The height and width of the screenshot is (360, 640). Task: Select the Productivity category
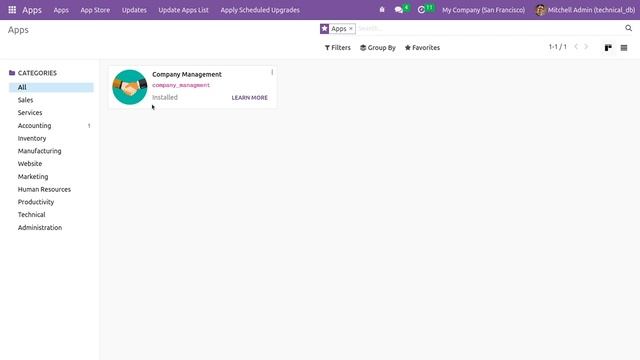(51, 202)
